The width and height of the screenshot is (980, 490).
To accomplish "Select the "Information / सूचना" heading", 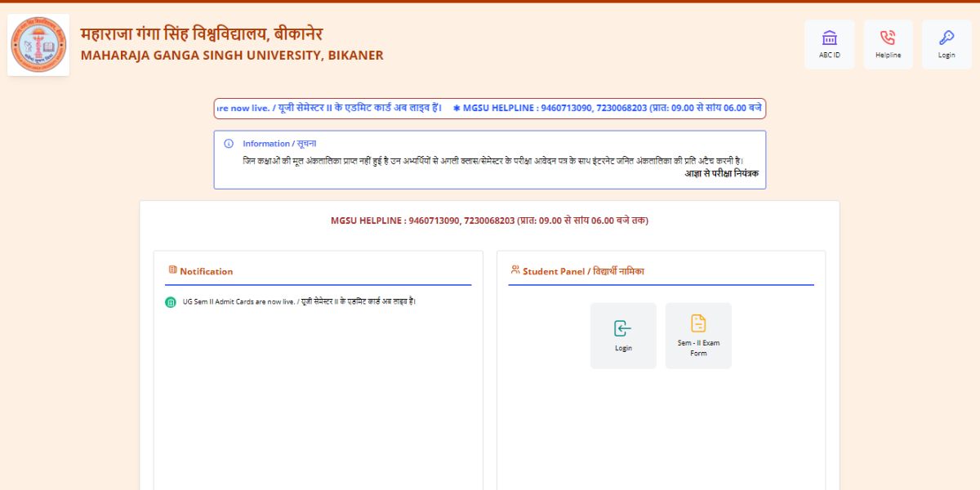I will coord(279,144).
